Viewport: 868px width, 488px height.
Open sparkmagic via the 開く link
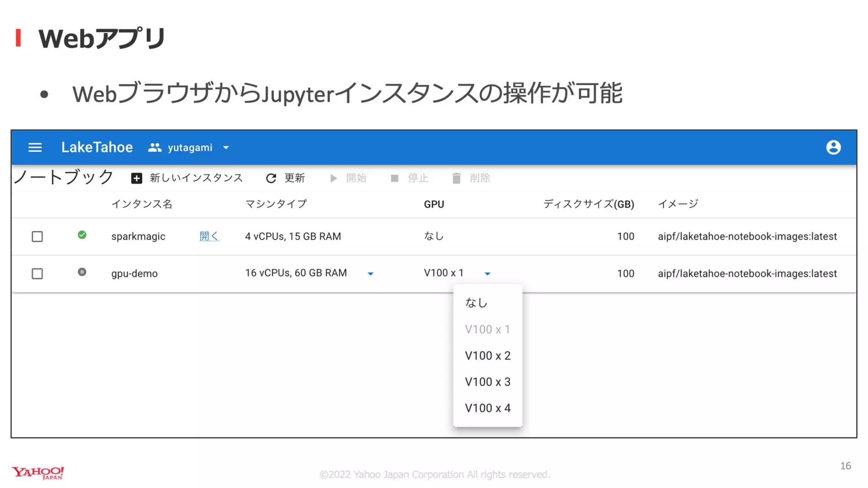pyautogui.click(x=209, y=236)
